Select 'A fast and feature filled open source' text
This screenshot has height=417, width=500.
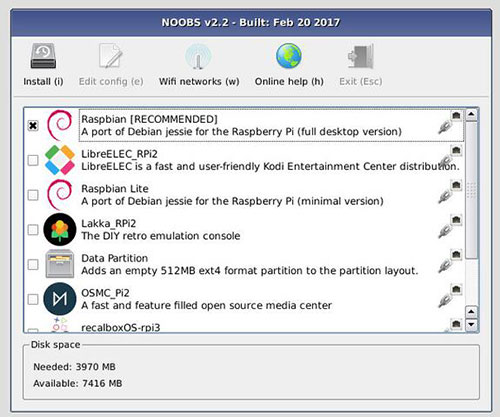click(x=207, y=306)
